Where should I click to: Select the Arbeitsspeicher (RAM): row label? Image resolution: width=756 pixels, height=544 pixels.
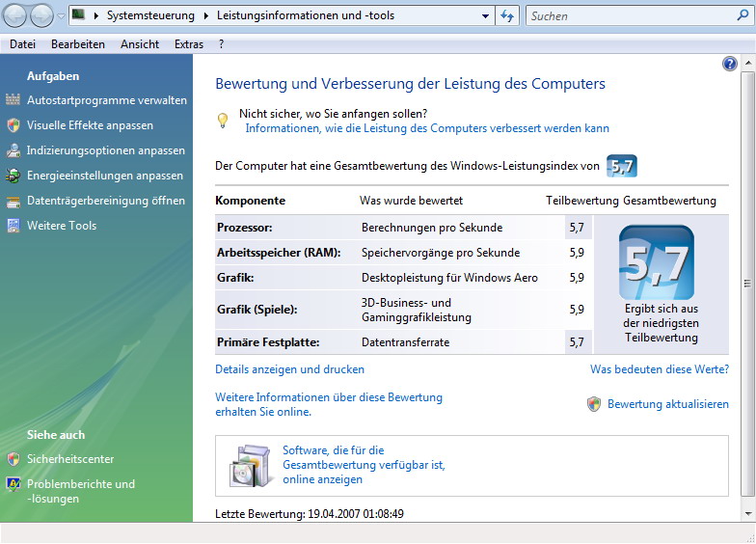(279, 253)
